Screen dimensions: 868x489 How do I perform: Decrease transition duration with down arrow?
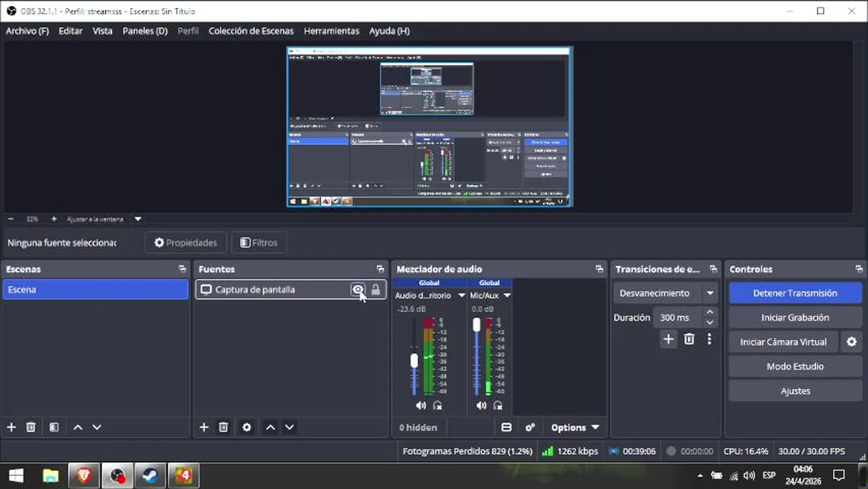click(x=710, y=323)
